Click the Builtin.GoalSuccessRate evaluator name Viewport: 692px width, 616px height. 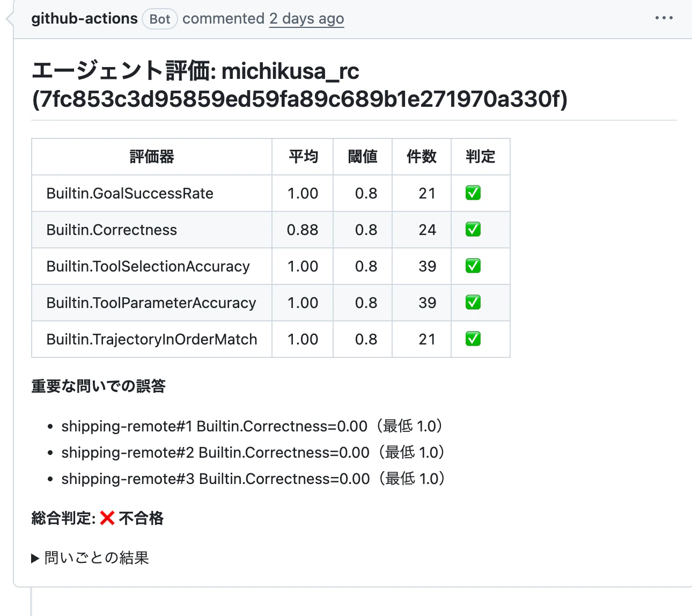(130, 193)
